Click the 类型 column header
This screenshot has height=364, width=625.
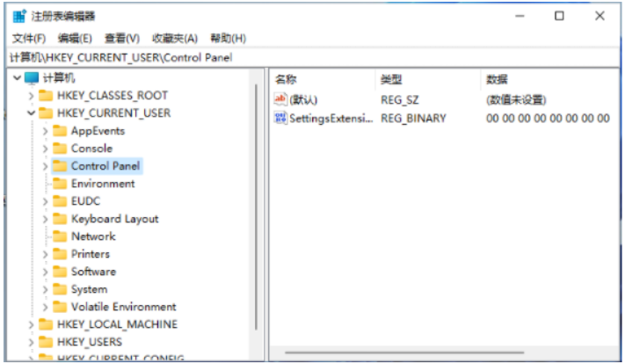tap(391, 79)
